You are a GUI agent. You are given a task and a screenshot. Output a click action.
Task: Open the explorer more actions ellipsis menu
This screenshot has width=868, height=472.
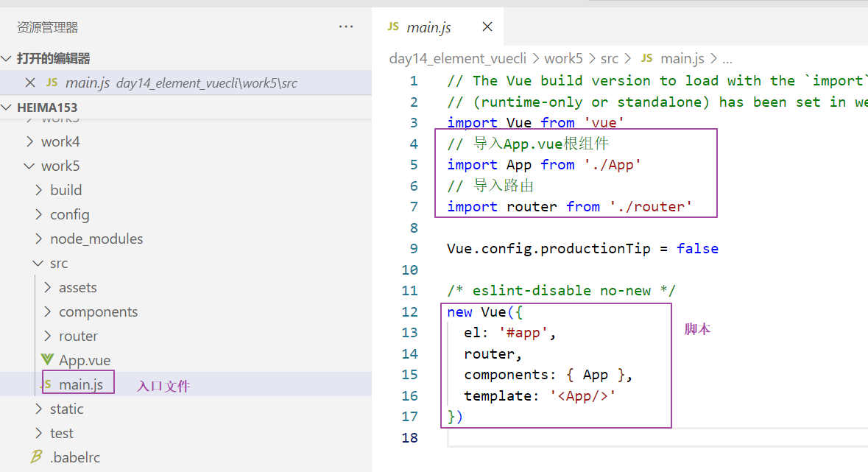coord(346,27)
